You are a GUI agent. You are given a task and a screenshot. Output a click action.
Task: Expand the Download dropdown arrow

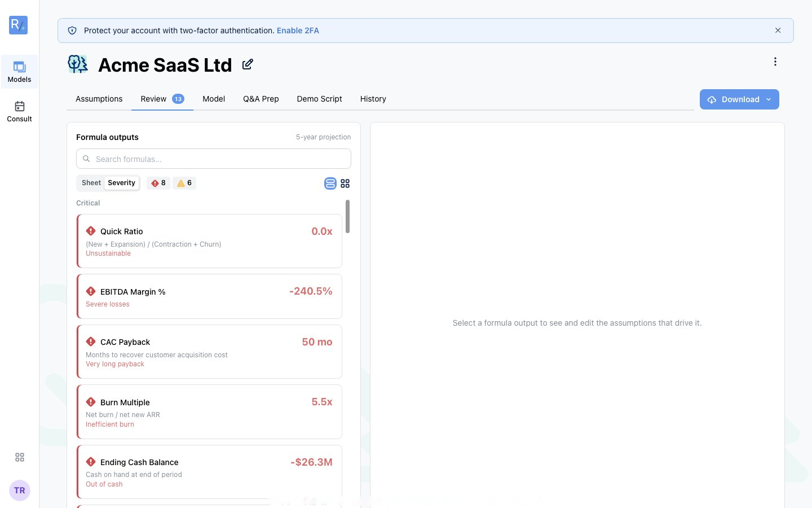click(x=769, y=99)
